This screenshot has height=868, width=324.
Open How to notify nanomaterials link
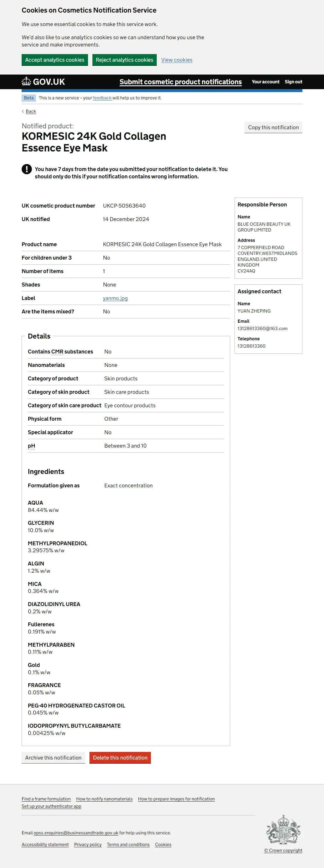coord(104,799)
